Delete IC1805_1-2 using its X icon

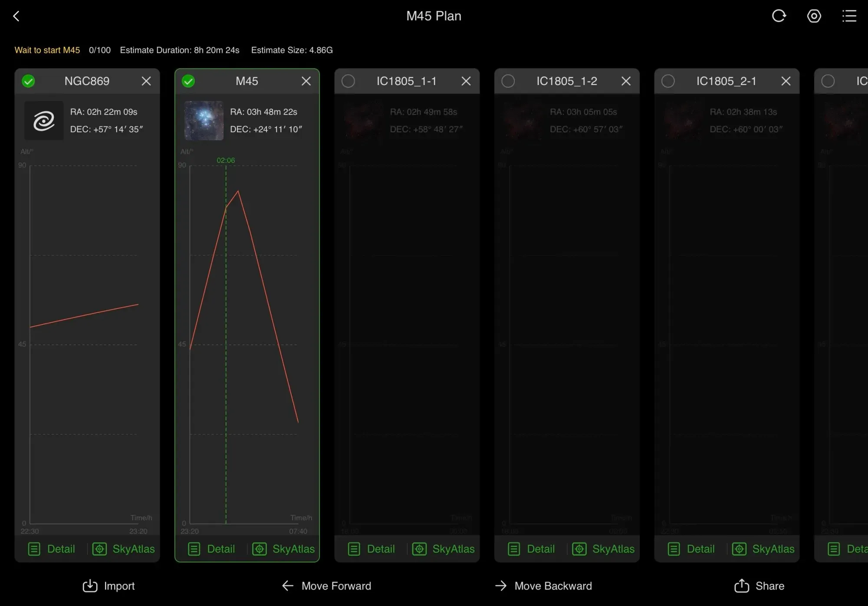tap(626, 81)
